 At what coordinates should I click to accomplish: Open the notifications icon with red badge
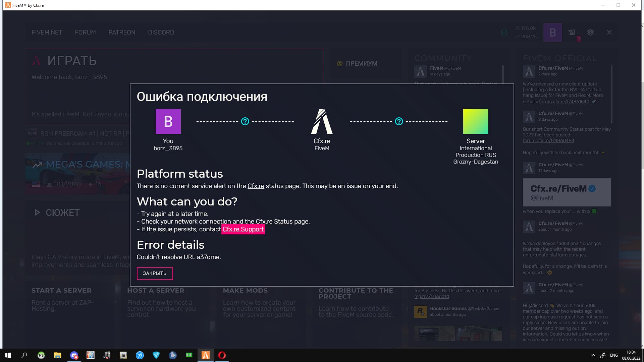572,33
